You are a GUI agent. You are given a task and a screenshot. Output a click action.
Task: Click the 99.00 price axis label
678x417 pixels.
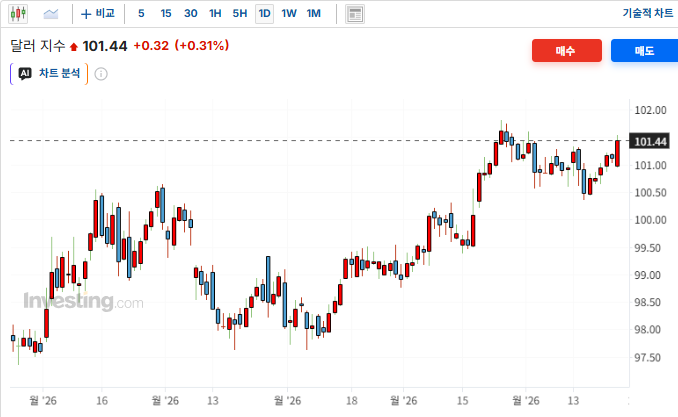[x=647, y=275]
